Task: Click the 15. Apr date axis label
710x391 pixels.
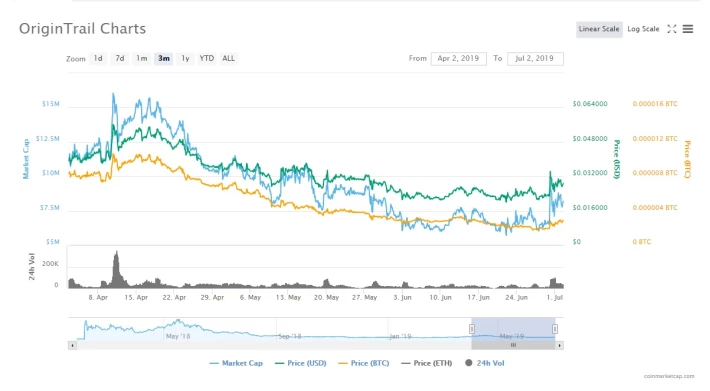Action: tap(136, 297)
